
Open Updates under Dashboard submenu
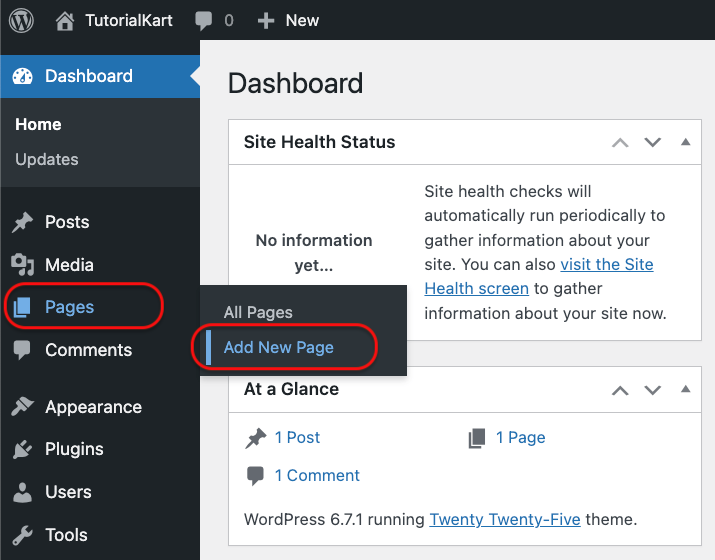pyautogui.click(x=47, y=160)
